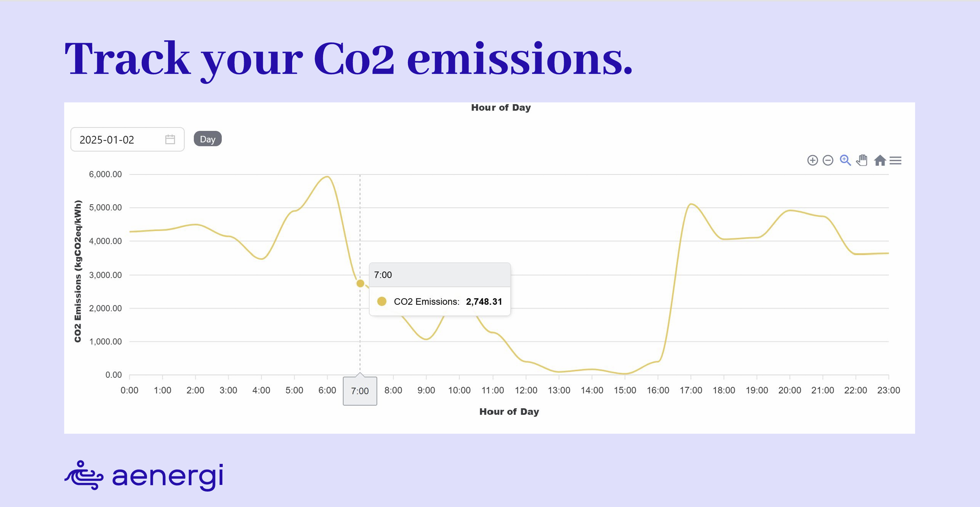This screenshot has height=507, width=980.
Task: Click the aenergi brand name text
Action: pyautogui.click(x=167, y=476)
